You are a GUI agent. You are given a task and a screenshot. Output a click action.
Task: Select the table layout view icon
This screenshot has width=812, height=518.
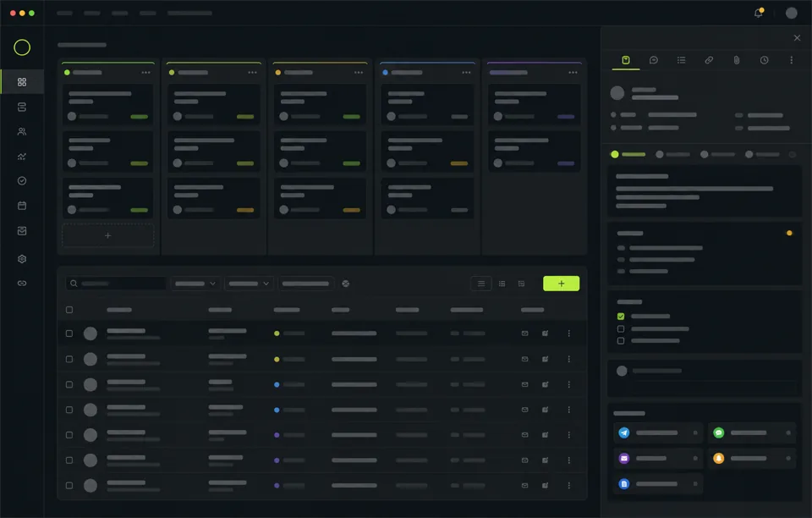point(522,284)
